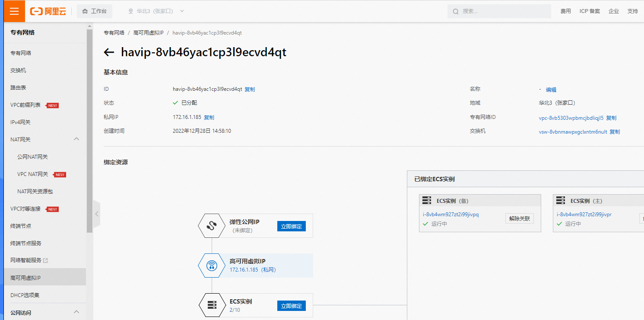Click the 弹性公网IP hexagon icon

(211, 225)
